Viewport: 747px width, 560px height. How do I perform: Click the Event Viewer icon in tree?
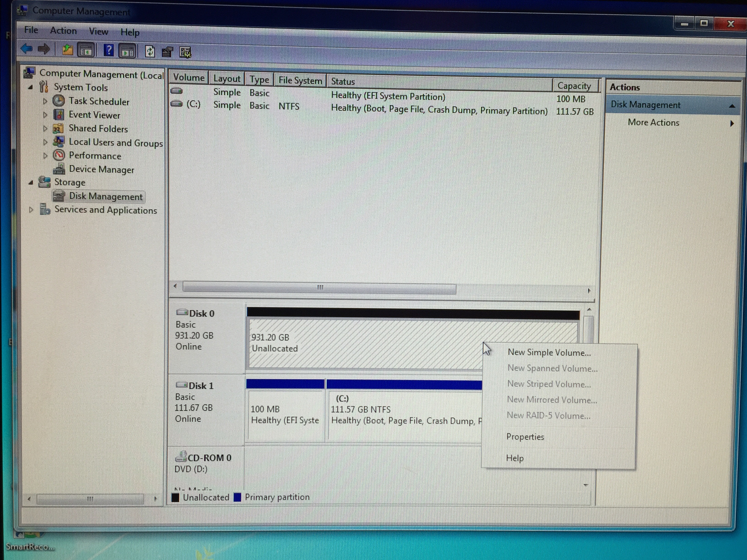click(59, 114)
